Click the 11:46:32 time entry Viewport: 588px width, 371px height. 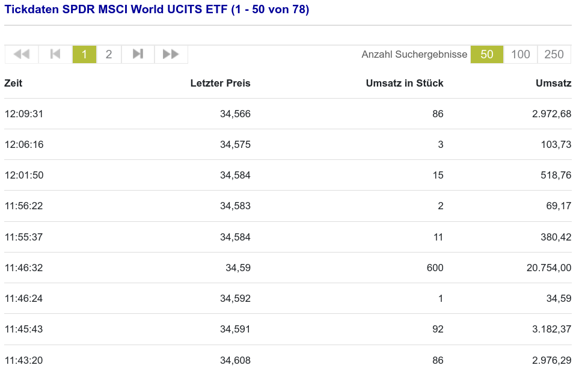tap(24, 268)
